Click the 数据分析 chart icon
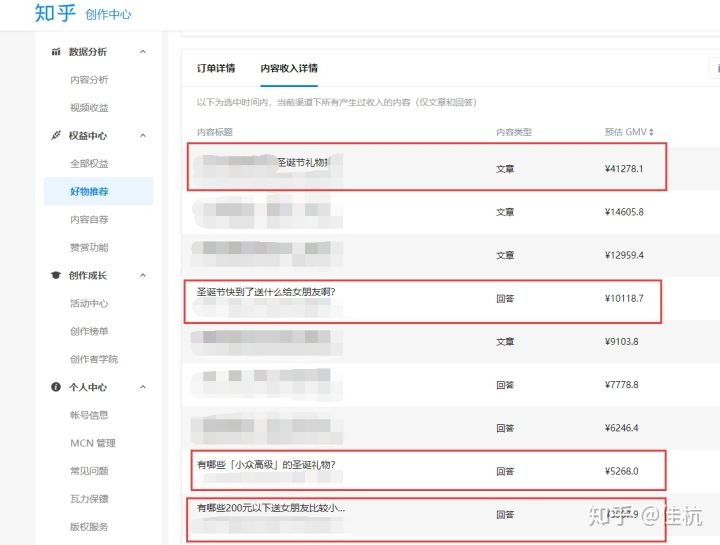Image resolution: width=720 pixels, height=545 pixels. pos(56,51)
